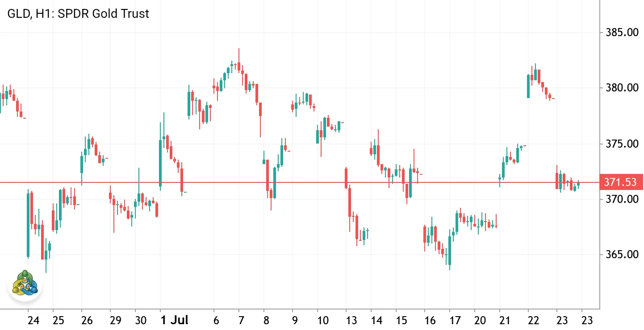Select the 26 date marker on time axis
Screen dimensions: 644x330
(87, 320)
